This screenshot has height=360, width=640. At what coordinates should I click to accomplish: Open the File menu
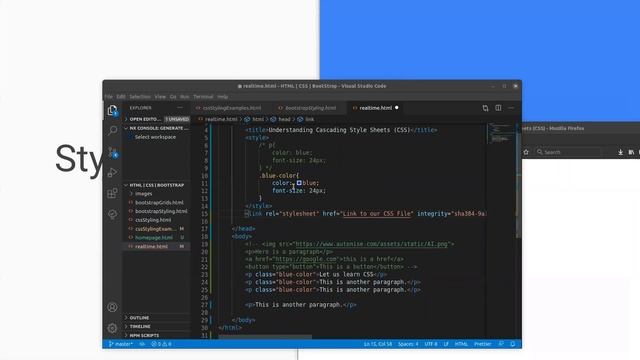click(x=108, y=97)
